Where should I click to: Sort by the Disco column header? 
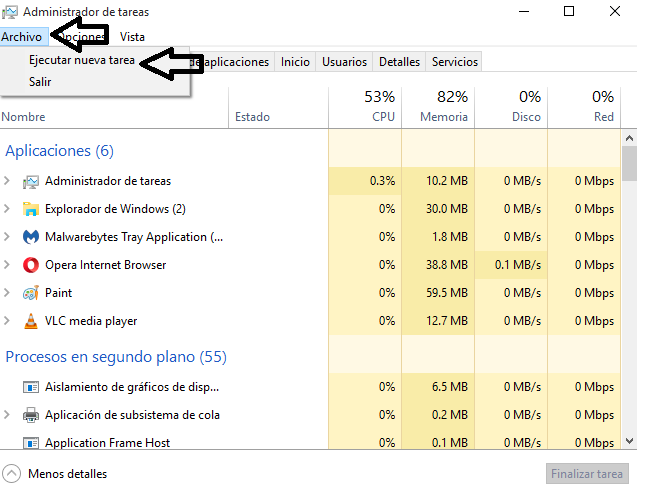tap(526, 117)
